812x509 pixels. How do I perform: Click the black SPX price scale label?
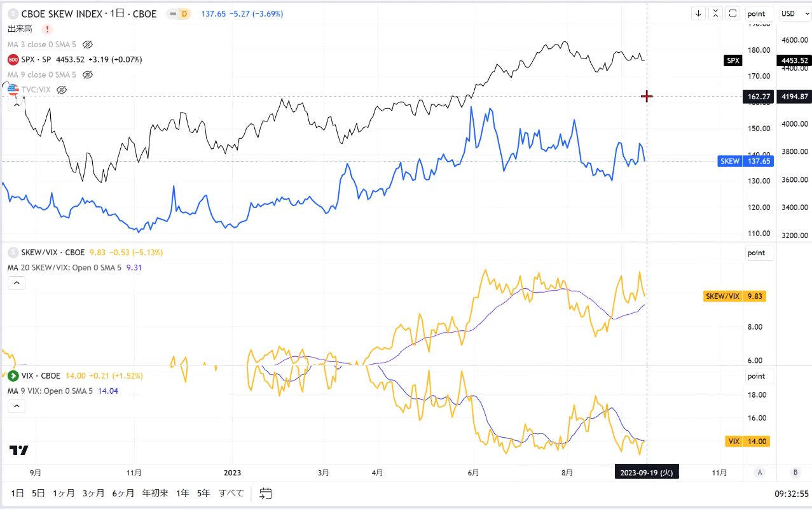click(733, 60)
